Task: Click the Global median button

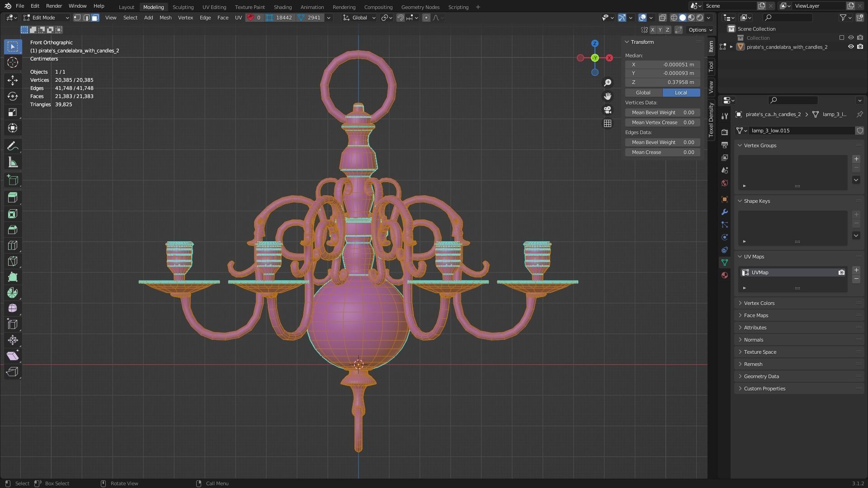Action: coord(643,93)
